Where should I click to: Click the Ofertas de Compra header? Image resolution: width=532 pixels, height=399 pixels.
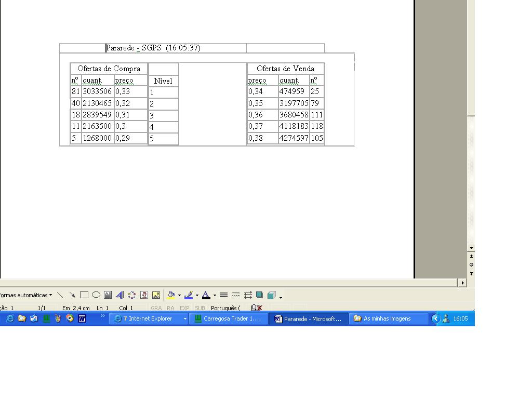pos(109,69)
